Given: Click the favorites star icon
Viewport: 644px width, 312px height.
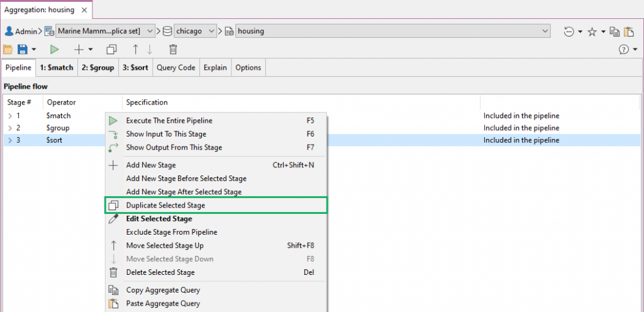Looking at the screenshot, I should pyautogui.click(x=591, y=31).
